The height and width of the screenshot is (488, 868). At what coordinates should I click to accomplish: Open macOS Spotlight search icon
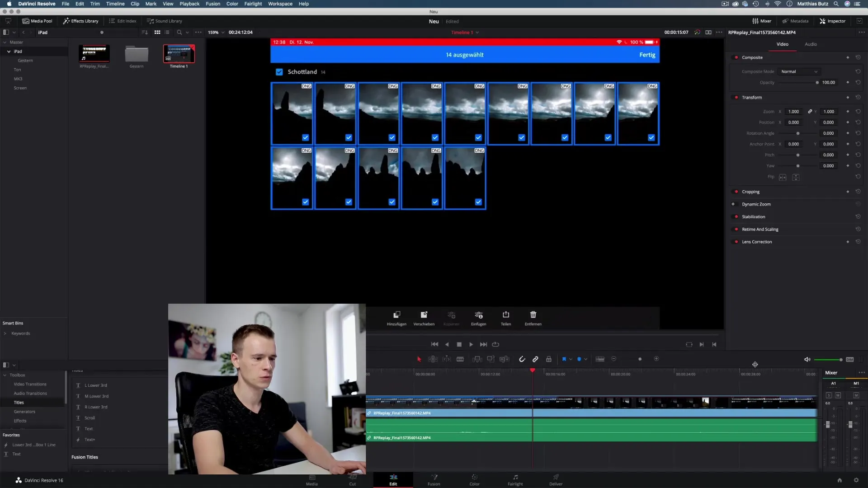click(x=836, y=4)
